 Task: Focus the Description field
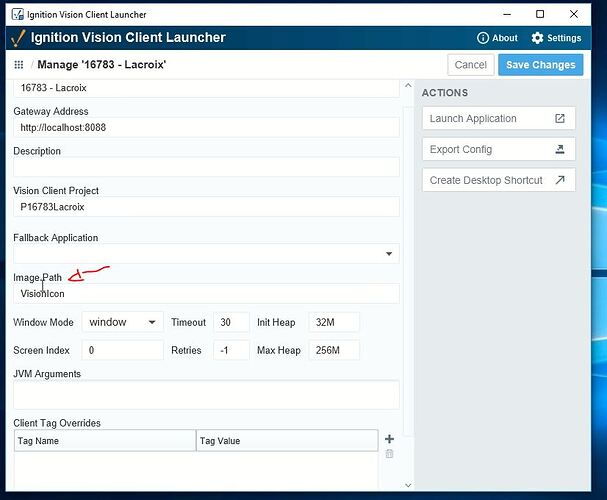206,167
